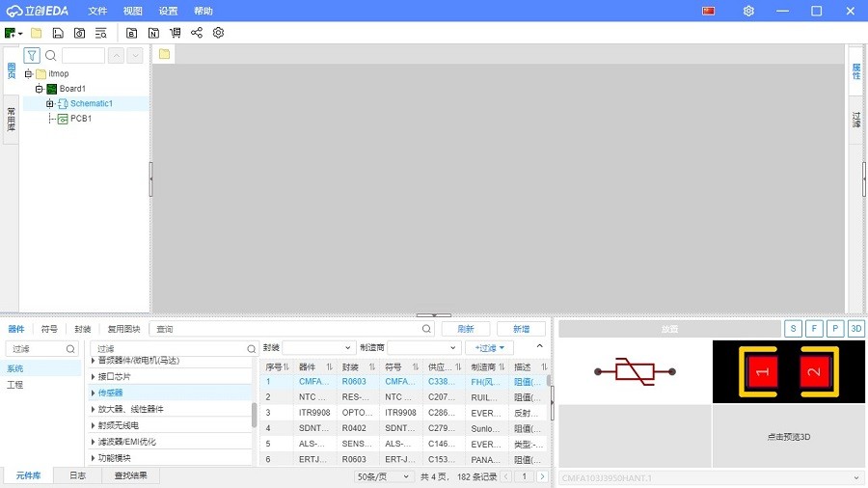Click the filter funnel icon in project panel

pos(32,56)
